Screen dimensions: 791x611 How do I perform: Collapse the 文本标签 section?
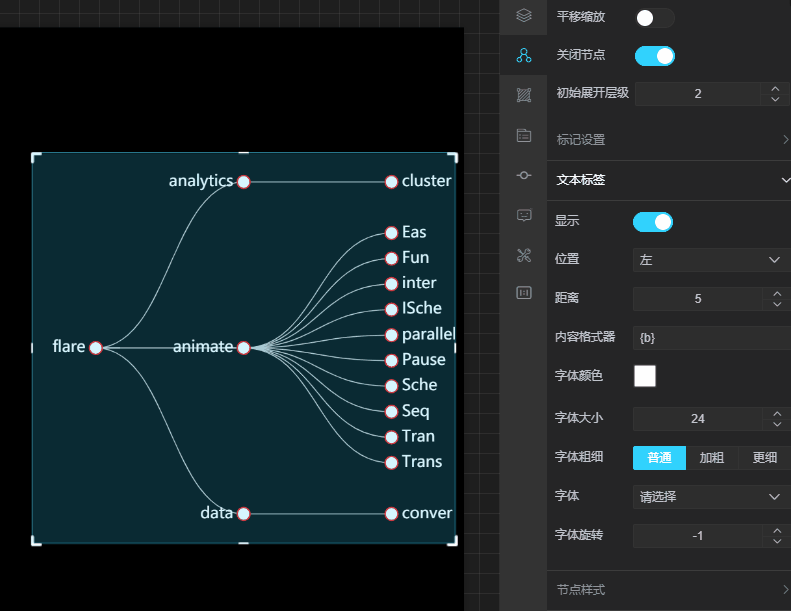[669, 180]
